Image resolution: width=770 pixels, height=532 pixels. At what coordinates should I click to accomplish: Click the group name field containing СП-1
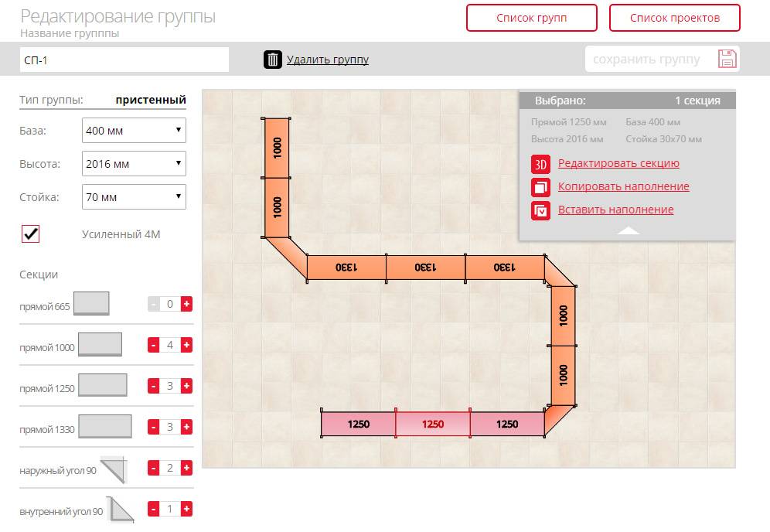124,60
